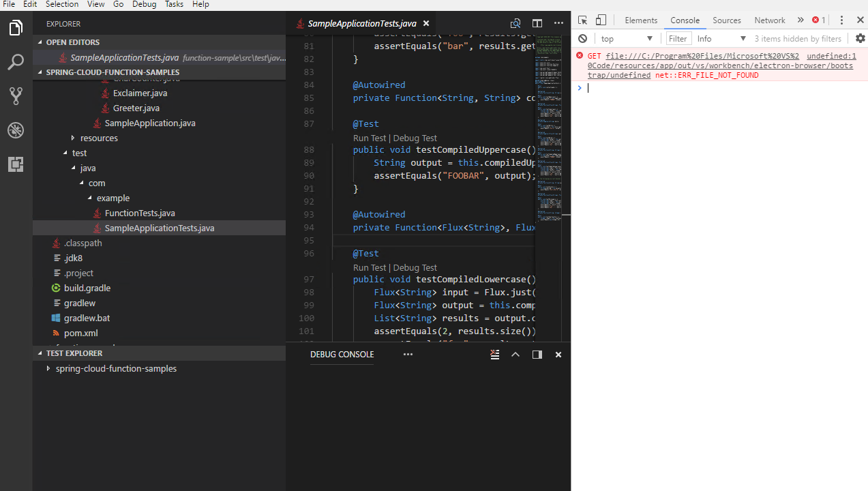
Task: Clear the browser console with the ban icon
Action: tap(582, 38)
